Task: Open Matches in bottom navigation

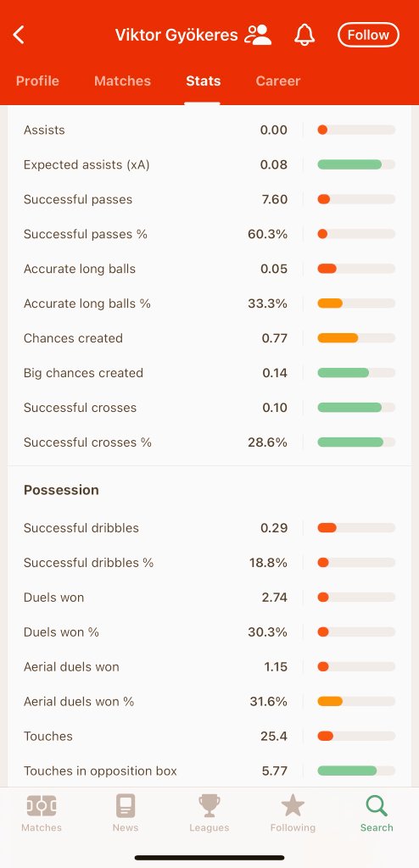Action: pos(42,813)
